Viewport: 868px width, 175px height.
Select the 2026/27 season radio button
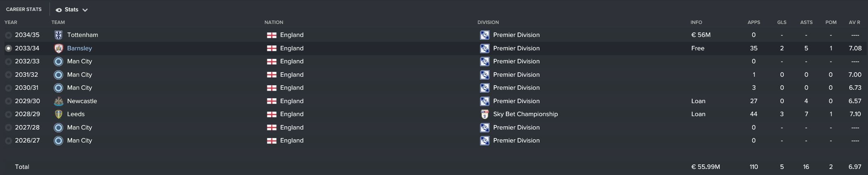click(x=8, y=141)
